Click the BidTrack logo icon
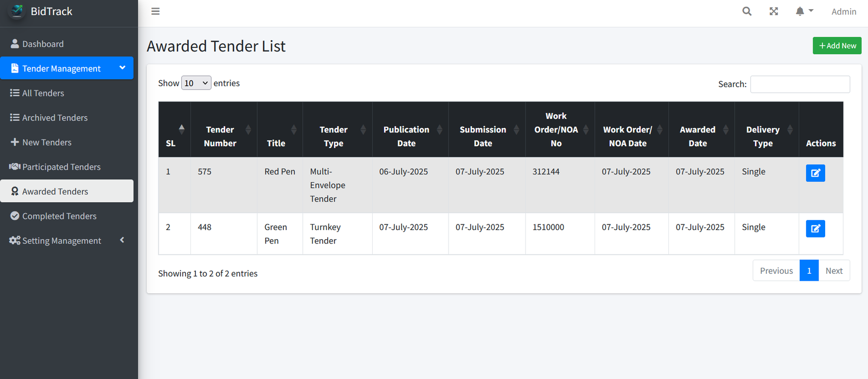This screenshot has width=868, height=379. (17, 11)
